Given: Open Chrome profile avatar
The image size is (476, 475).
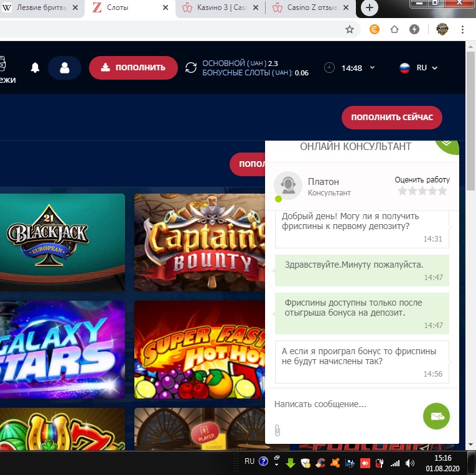Looking at the screenshot, I should coord(442,29).
